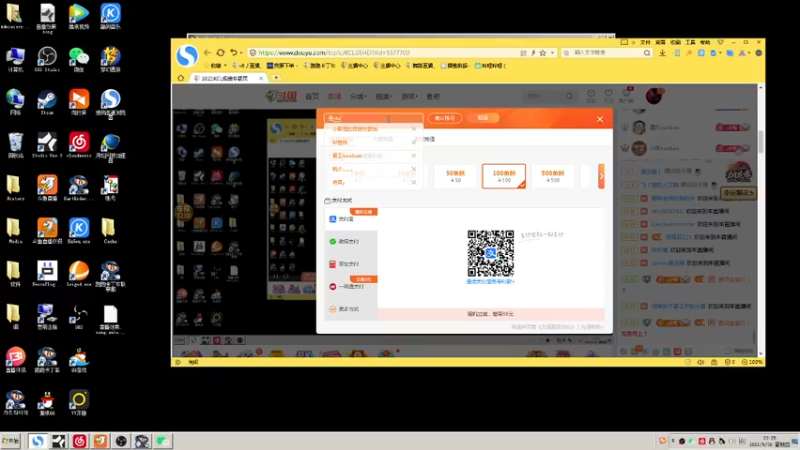
Task: Click the douyu.com address bar
Action: point(383,53)
